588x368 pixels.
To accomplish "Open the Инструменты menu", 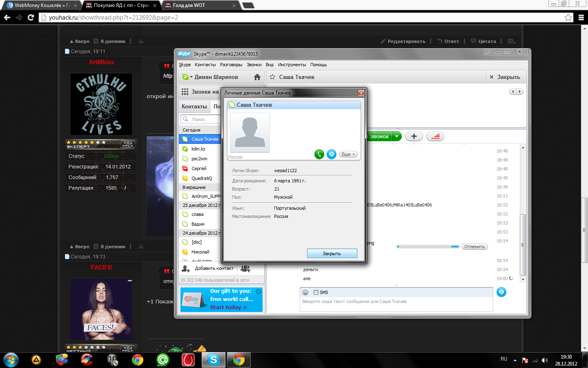I will 292,65.
